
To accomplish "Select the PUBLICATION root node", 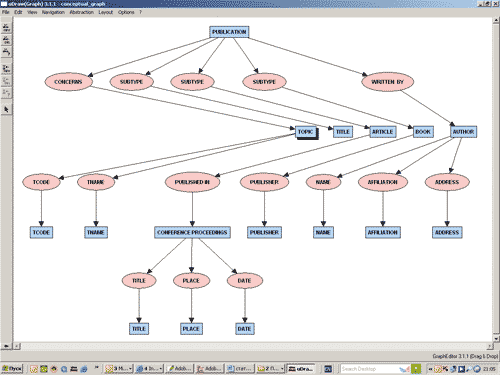I will pos(229,32).
